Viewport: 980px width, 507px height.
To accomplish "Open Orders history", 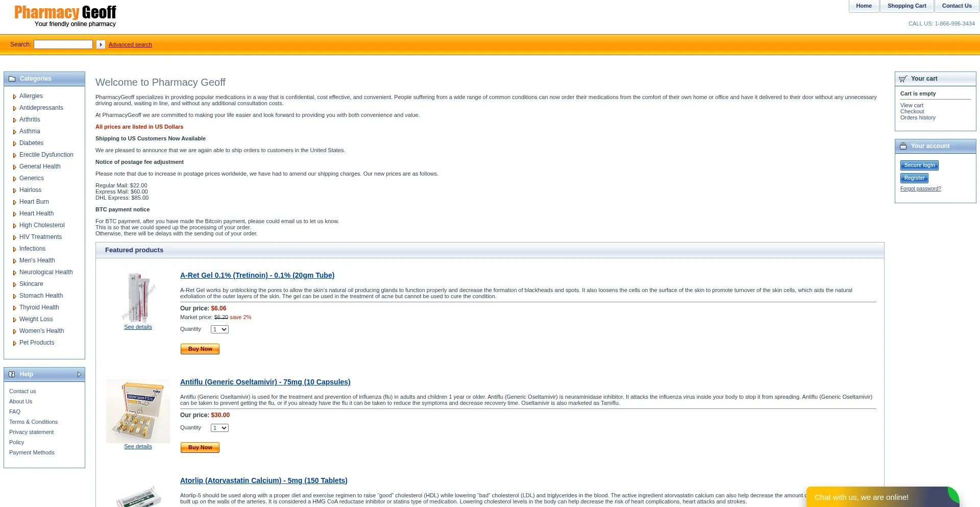I will (918, 117).
